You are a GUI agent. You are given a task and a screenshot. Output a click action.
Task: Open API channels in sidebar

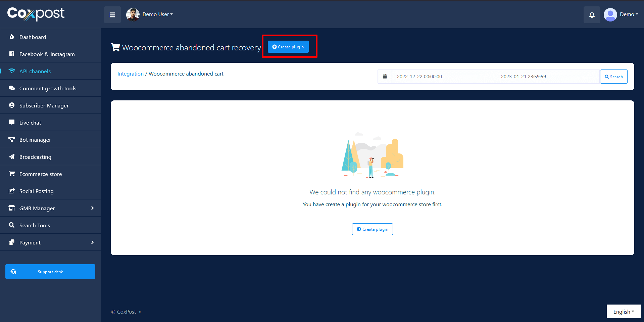pyautogui.click(x=35, y=71)
